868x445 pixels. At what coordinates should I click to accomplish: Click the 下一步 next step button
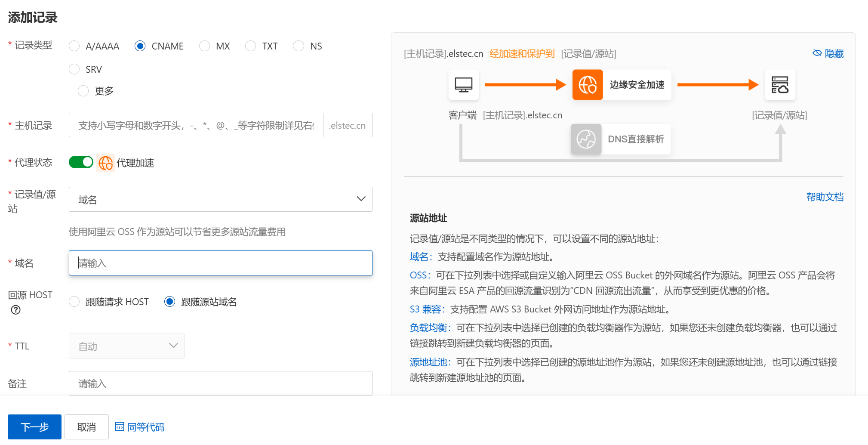click(34, 426)
